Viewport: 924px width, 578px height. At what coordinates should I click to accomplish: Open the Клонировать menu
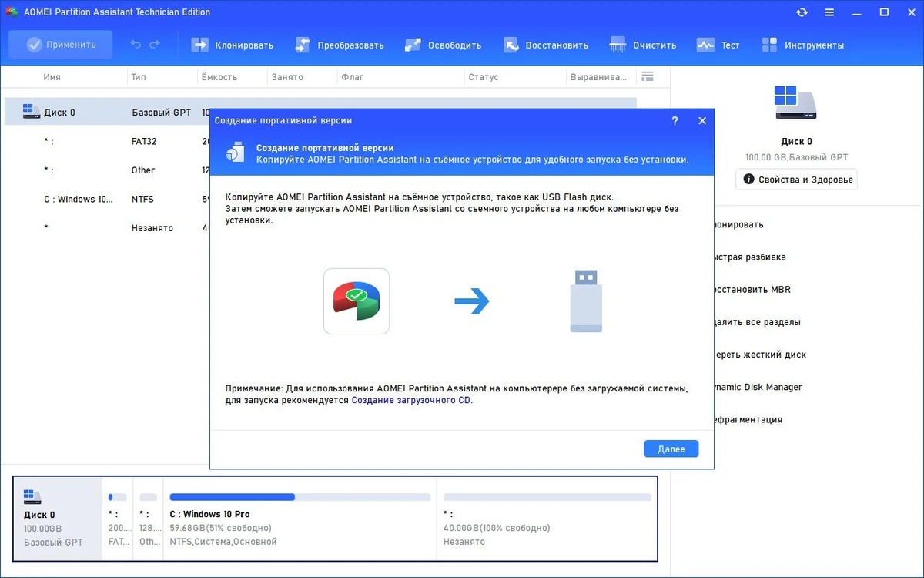tap(233, 45)
